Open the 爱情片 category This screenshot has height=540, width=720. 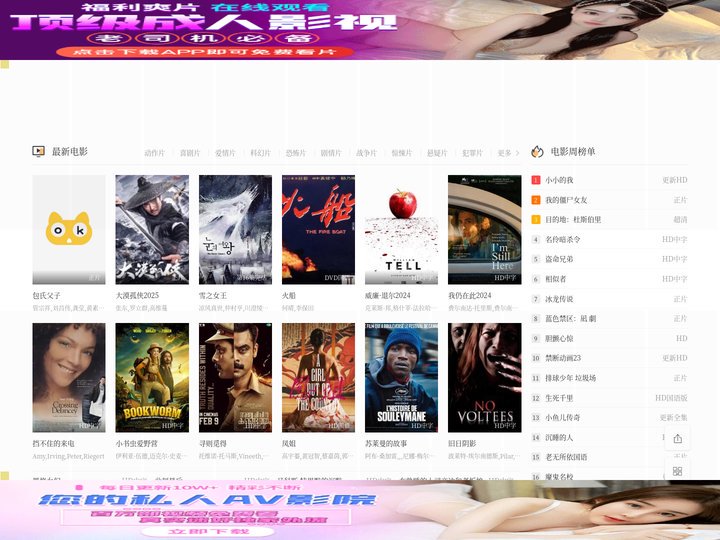(x=225, y=153)
